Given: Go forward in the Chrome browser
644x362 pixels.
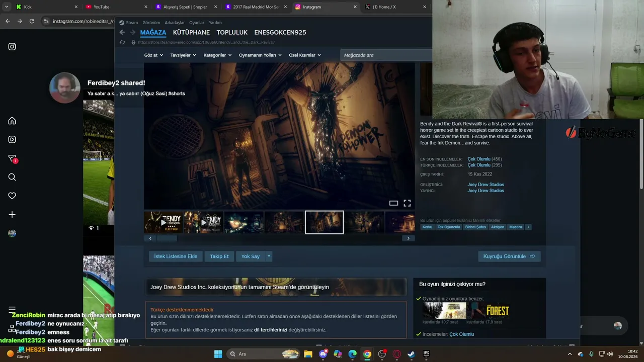Looking at the screenshot, I should coord(20,21).
